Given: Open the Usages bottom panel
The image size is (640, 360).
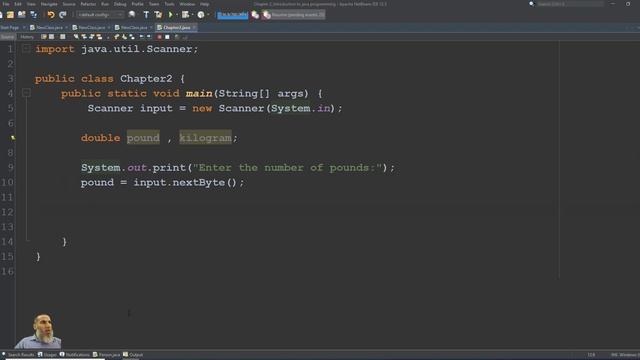Looking at the screenshot, I should [x=47, y=355].
